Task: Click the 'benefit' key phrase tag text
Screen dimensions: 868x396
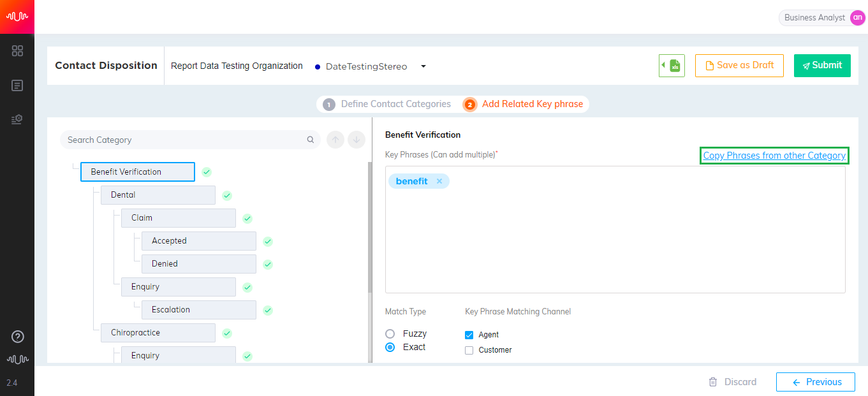Action: click(411, 181)
